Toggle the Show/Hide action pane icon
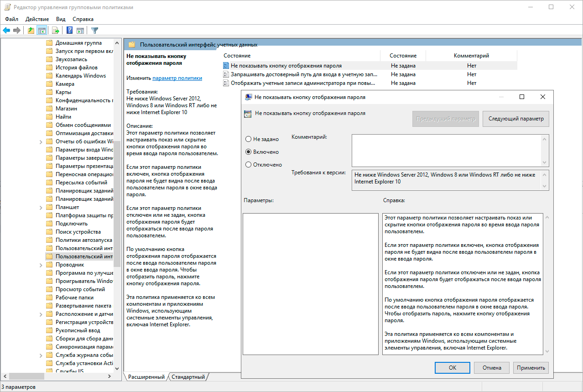Screen dimensions: 583x392 (80, 31)
